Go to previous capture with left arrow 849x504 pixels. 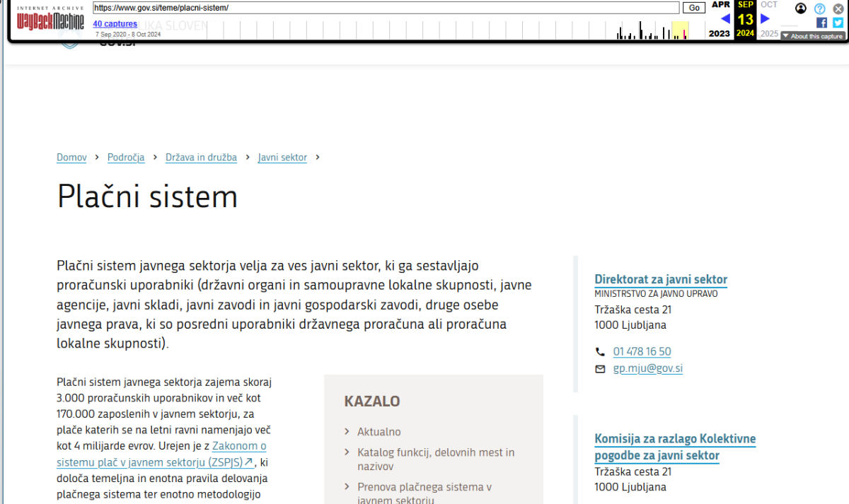point(725,19)
